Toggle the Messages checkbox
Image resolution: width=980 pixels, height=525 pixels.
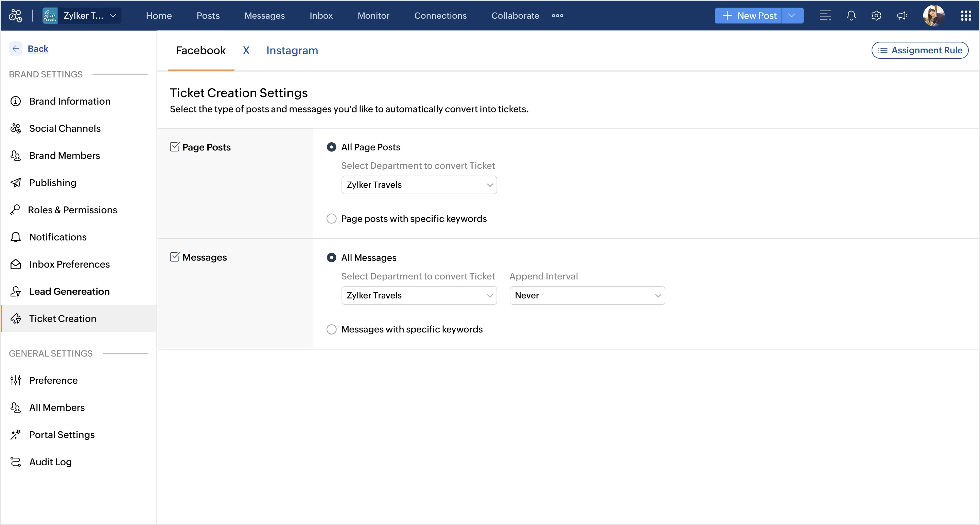click(x=175, y=257)
